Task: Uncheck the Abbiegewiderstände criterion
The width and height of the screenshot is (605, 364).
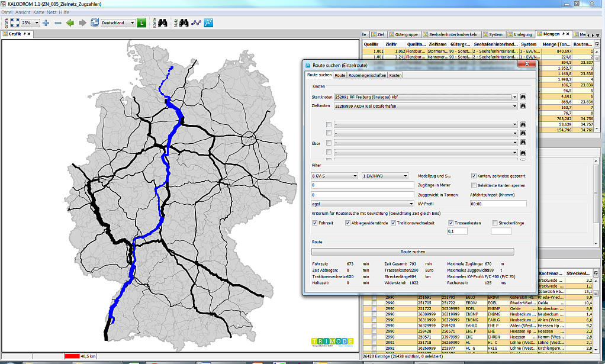Action: tap(347, 223)
